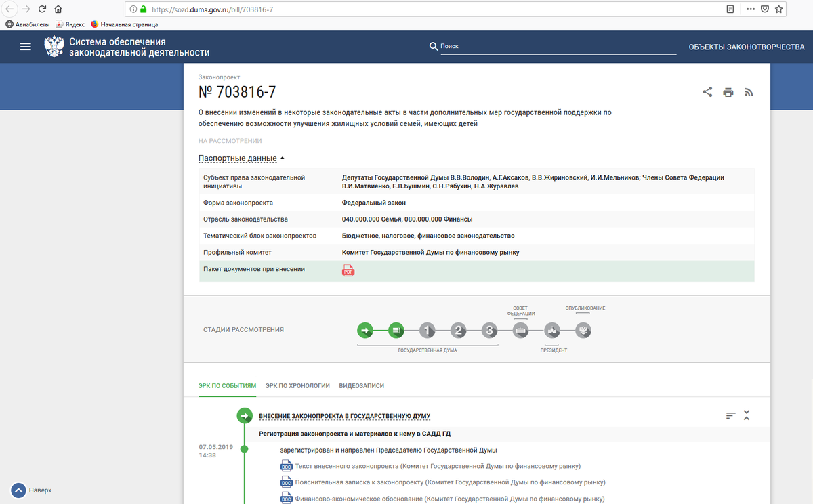
Task: Toggle reader view icon in address bar
Action: (x=730, y=9)
